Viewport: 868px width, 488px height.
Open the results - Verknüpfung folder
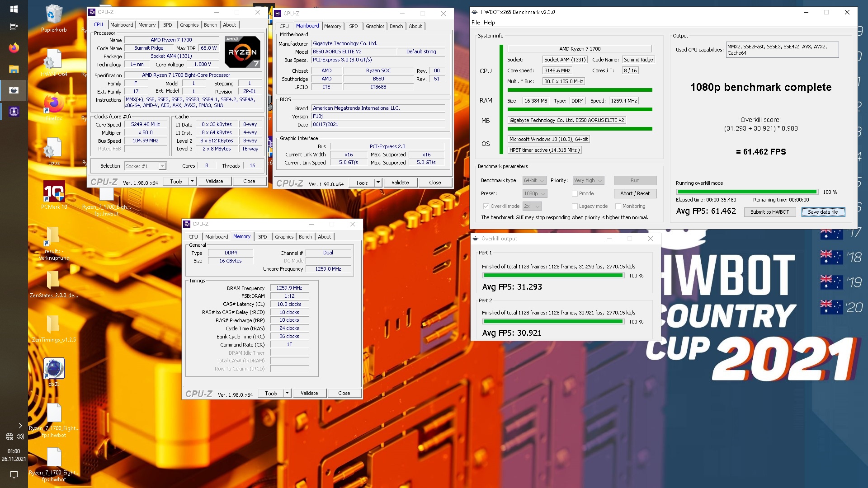coord(54,244)
